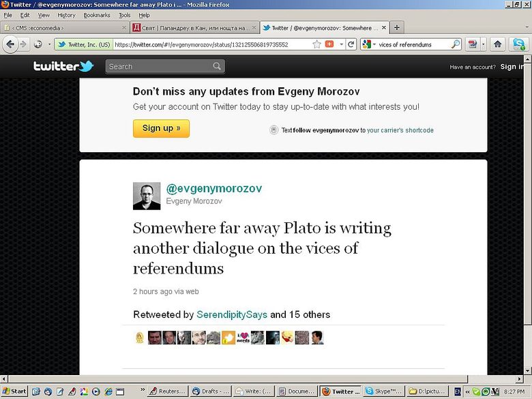Switch to the Write: (... taskbar window

(254, 391)
